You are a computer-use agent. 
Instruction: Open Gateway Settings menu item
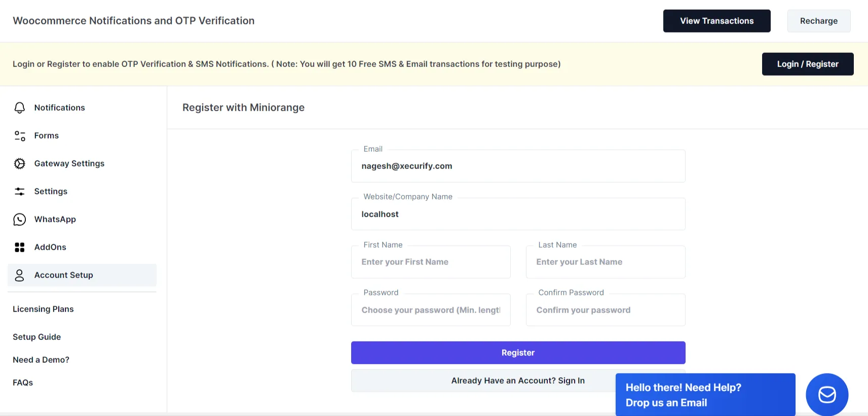coord(82,163)
